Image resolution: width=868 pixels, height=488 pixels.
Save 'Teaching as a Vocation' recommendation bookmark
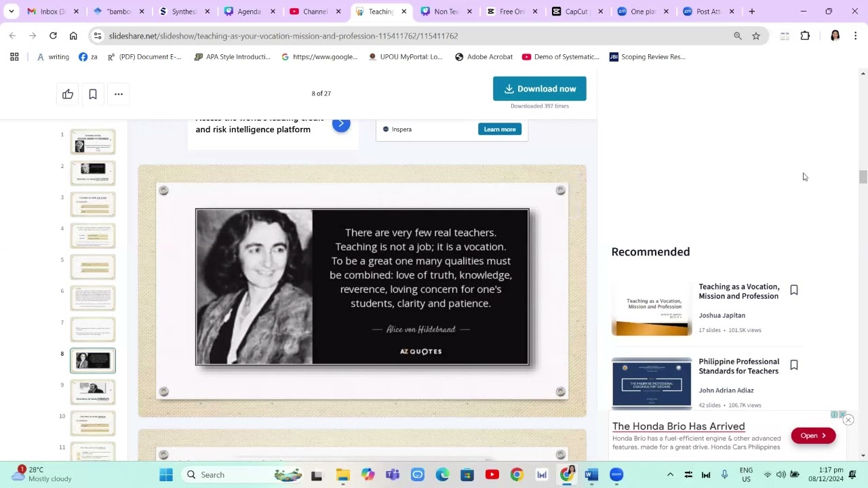(x=794, y=290)
